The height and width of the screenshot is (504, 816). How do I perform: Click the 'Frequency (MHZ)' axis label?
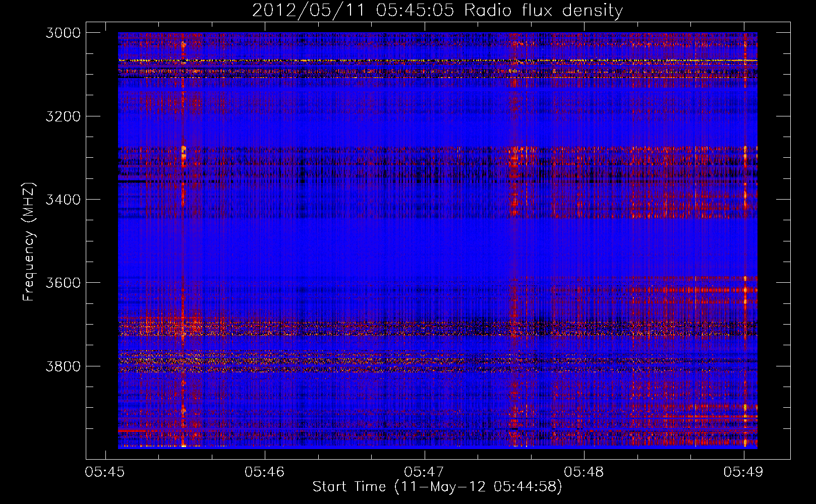[29, 242]
